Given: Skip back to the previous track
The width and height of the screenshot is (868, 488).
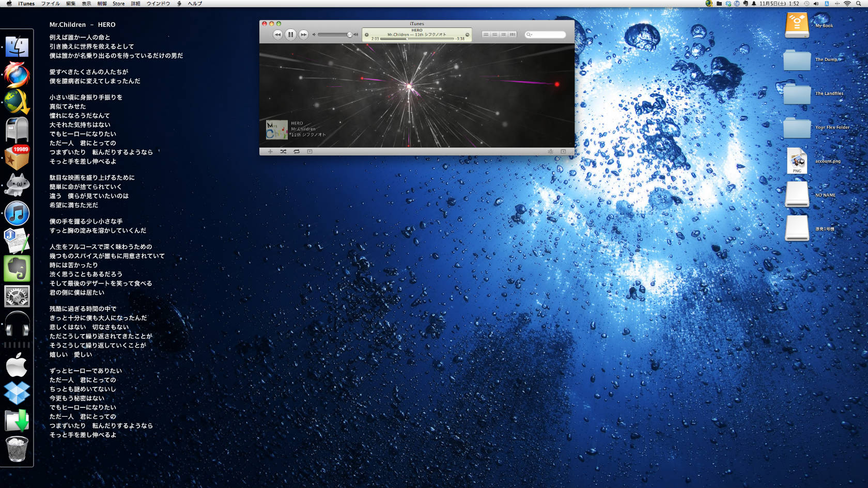Looking at the screenshot, I should [277, 35].
